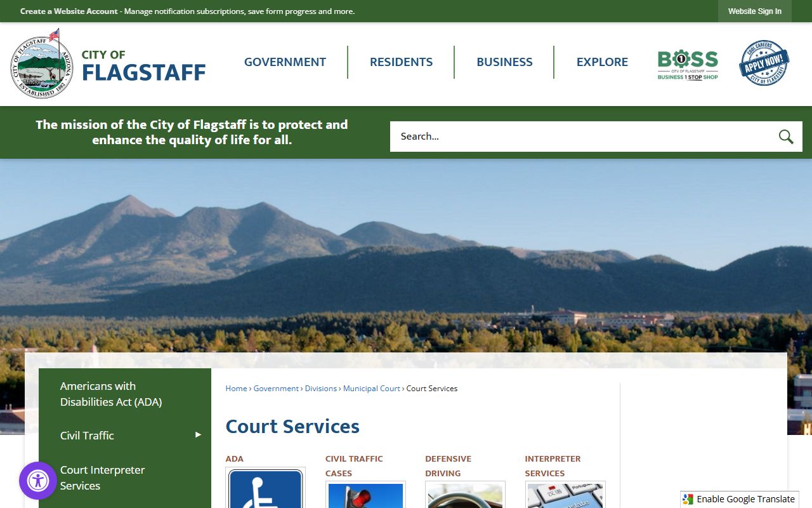Click the ADA heading link
This screenshot has height=508, width=812.
(x=235, y=458)
